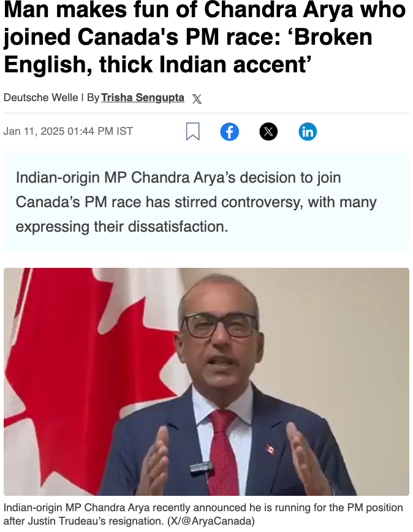Image resolution: width=413 pixels, height=532 pixels.
Task: Click the Deutsche Welle source label
Action: point(40,97)
